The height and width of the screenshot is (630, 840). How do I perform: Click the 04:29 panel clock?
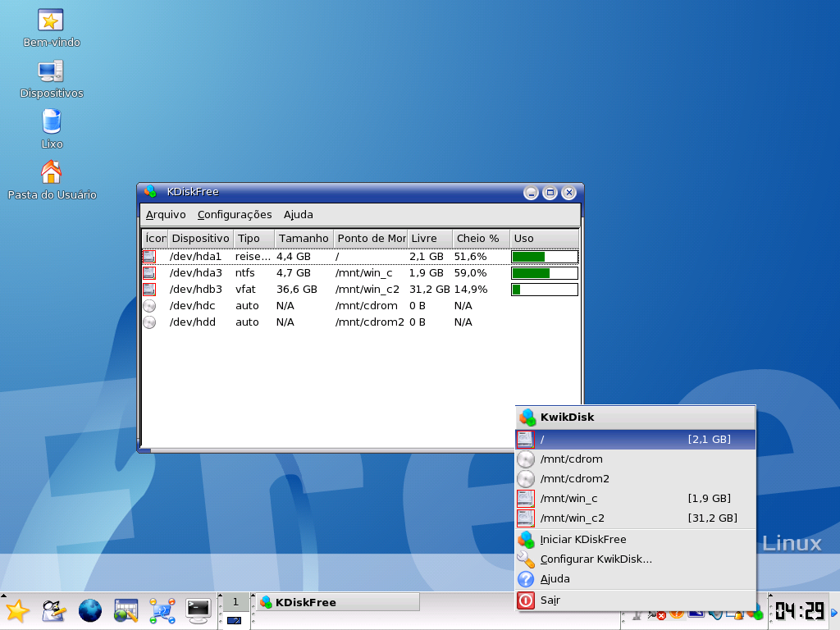[799, 610]
